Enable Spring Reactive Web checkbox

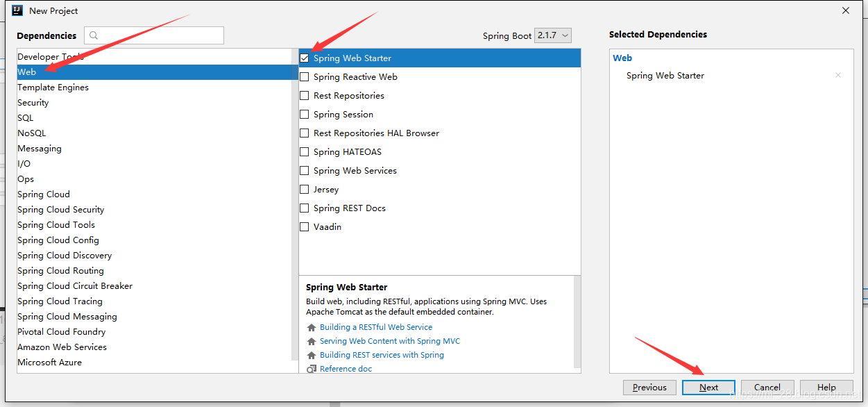[305, 77]
